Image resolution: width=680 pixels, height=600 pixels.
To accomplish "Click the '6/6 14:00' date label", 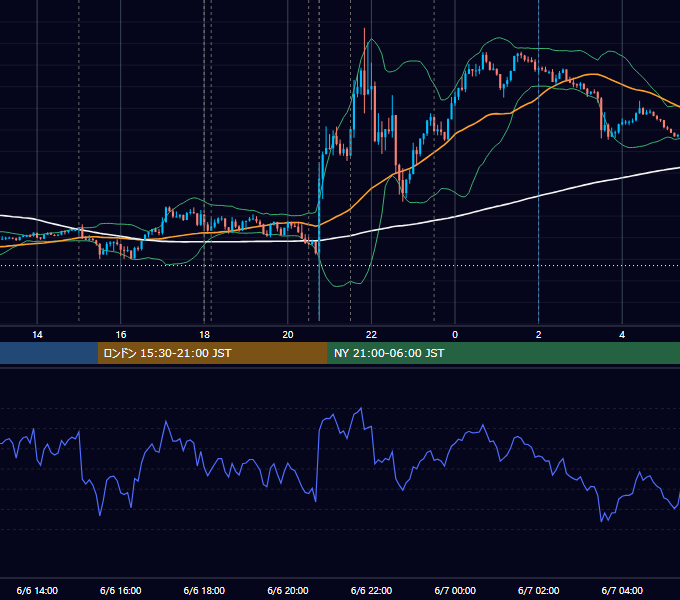I will click(37, 590).
